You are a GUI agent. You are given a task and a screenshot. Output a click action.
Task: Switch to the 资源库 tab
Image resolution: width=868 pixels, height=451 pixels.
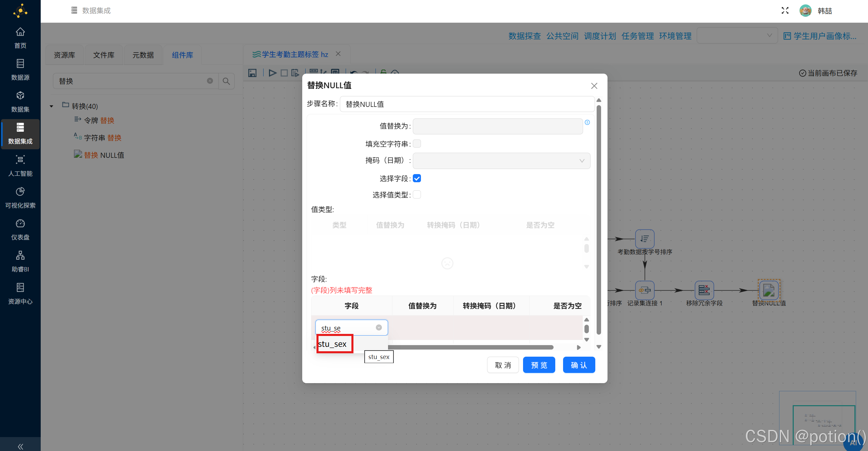point(64,55)
